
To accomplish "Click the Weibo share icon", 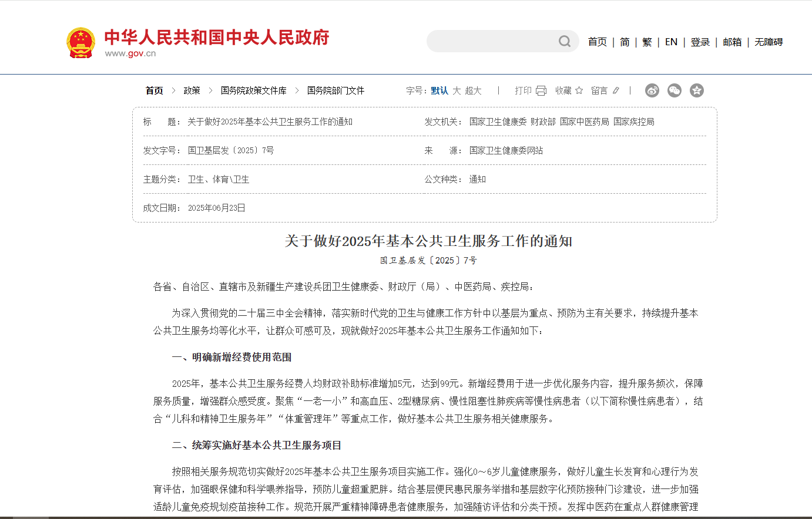I will (x=652, y=90).
